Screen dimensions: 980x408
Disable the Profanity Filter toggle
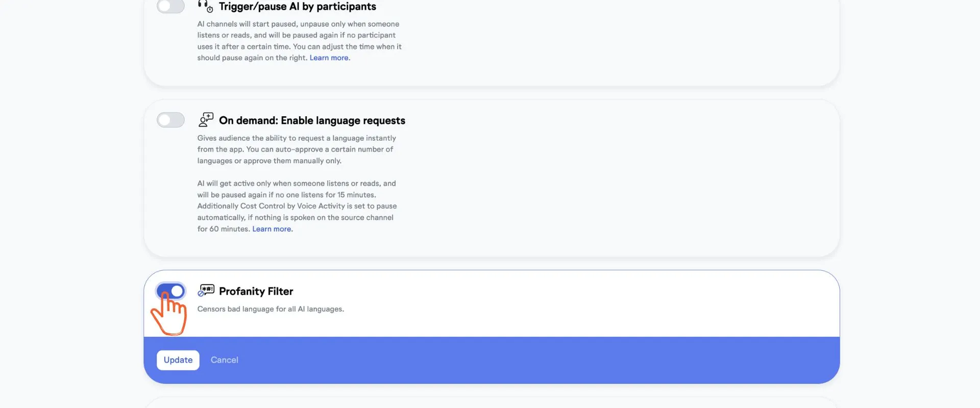tap(170, 291)
